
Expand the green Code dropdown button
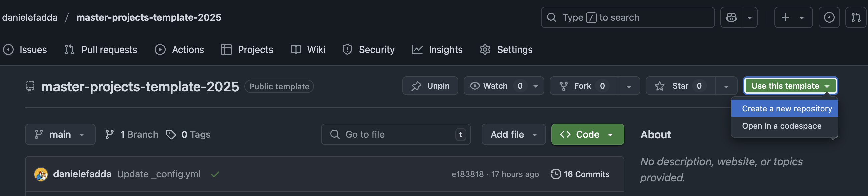coord(587,134)
